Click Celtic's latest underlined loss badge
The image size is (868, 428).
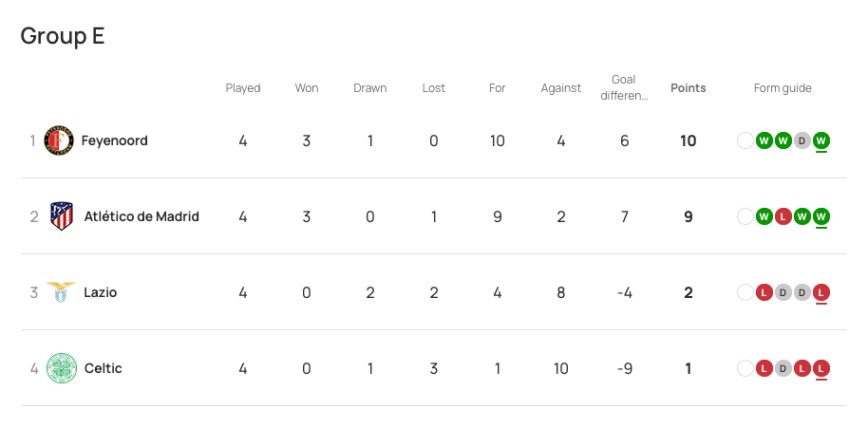tap(821, 368)
